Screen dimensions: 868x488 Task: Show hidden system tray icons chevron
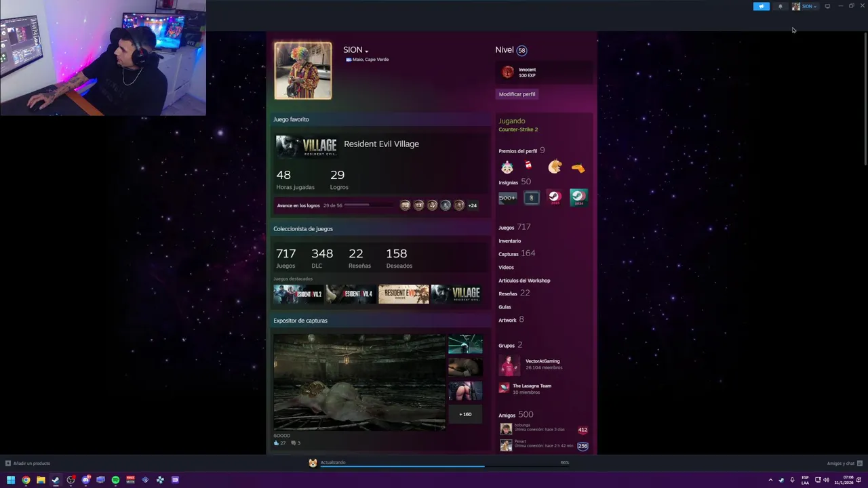pos(770,480)
